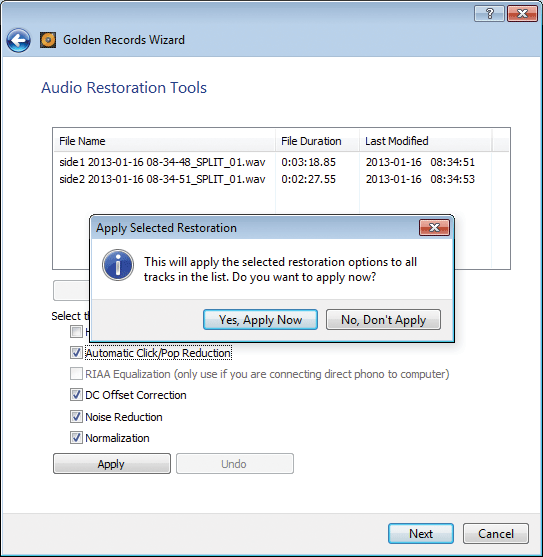Click the Audio Restoration Tools heading
Viewport: 543px width, 557px height.
(124, 88)
